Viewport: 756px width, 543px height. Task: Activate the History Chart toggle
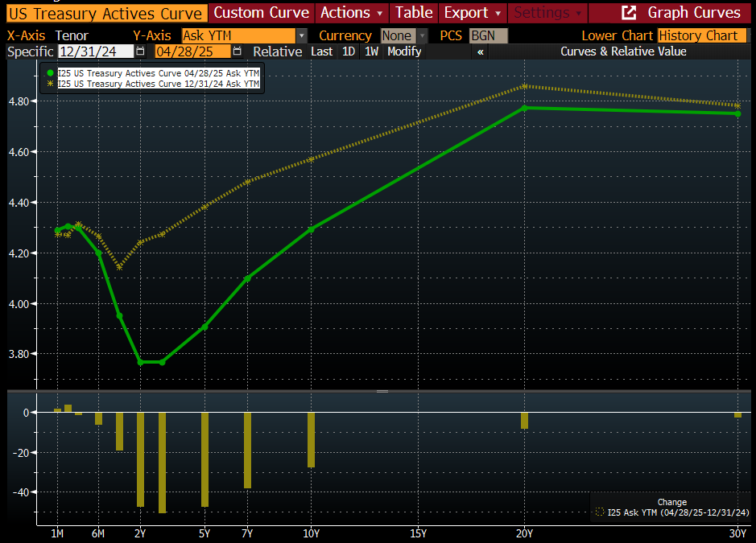tap(701, 35)
